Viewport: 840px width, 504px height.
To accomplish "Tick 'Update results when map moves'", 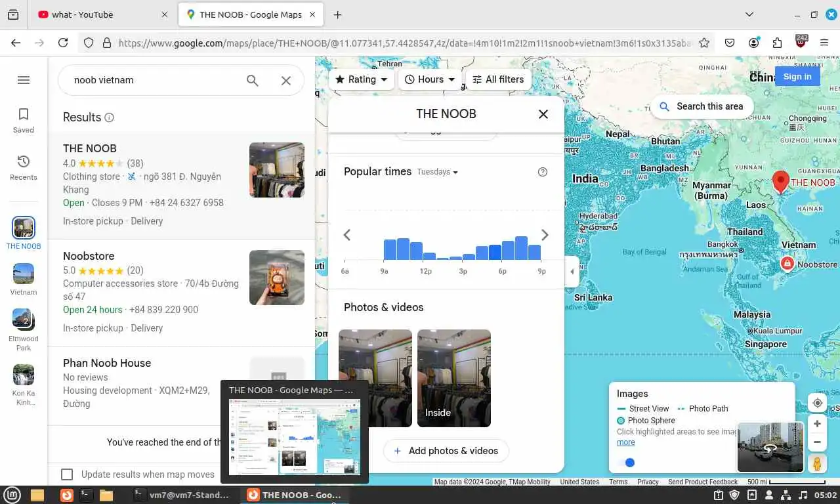I will point(67,474).
